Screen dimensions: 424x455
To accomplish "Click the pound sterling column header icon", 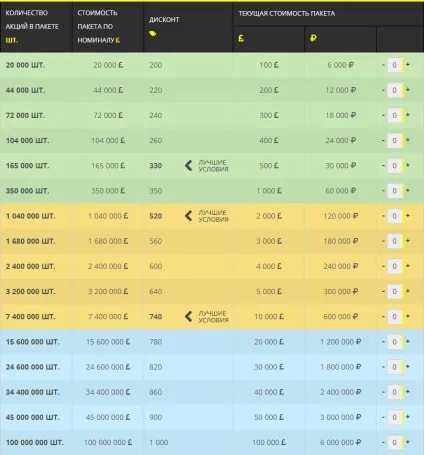I will tap(241, 38).
